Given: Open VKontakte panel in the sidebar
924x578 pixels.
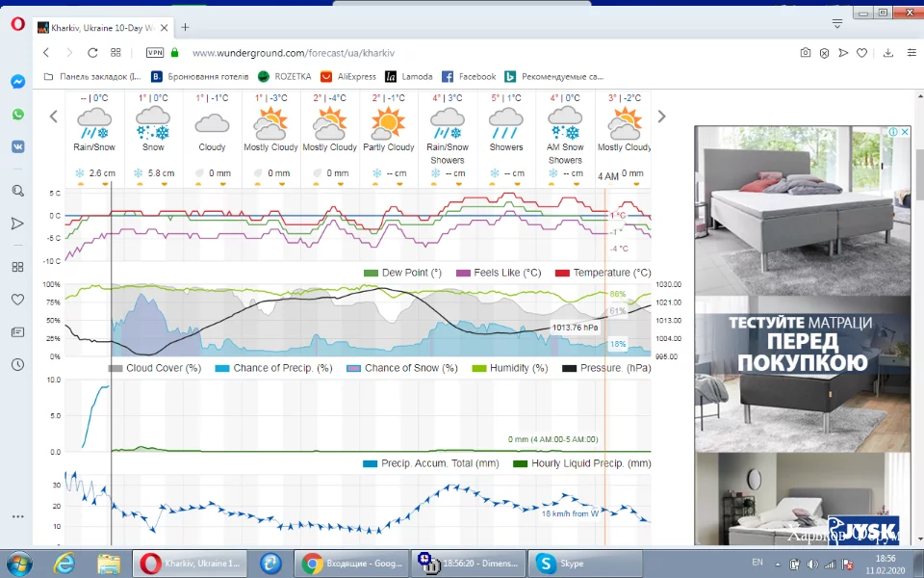Looking at the screenshot, I should coord(17,146).
